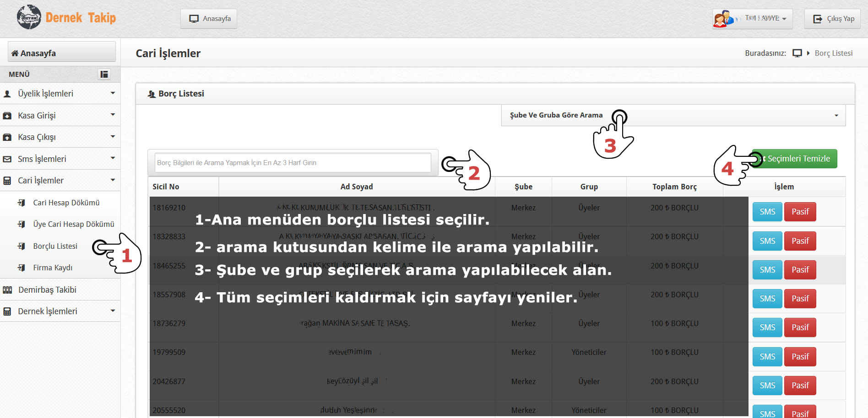Viewport: 868px width, 418px height.
Task: Open Firma Kaydı in sidebar
Action: [x=53, y=268]
